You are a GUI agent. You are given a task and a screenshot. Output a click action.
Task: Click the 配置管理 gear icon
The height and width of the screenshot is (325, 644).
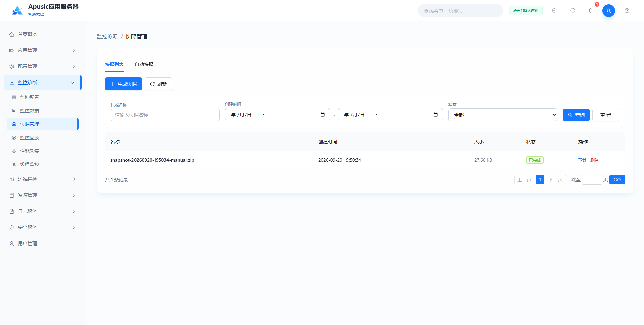[12, 66]
